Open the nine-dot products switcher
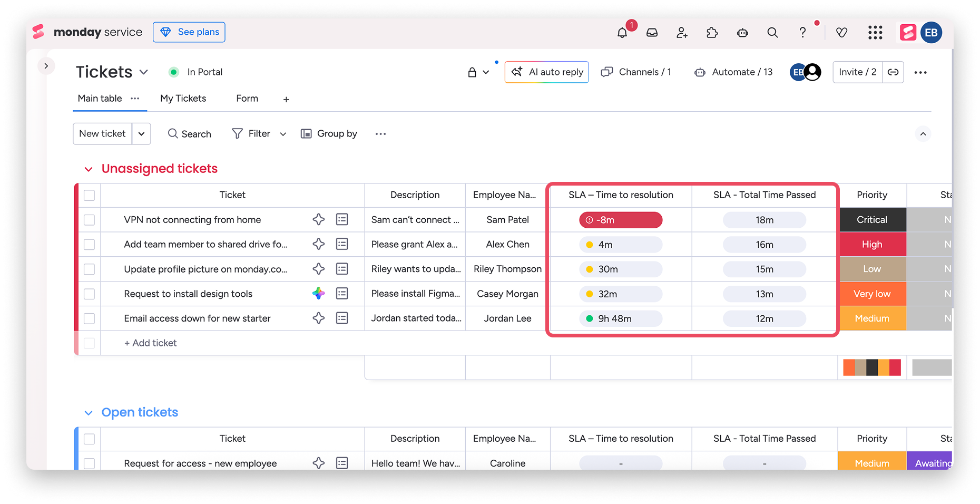The width and height of the screenshot is (980, 504). click(875, 33)
